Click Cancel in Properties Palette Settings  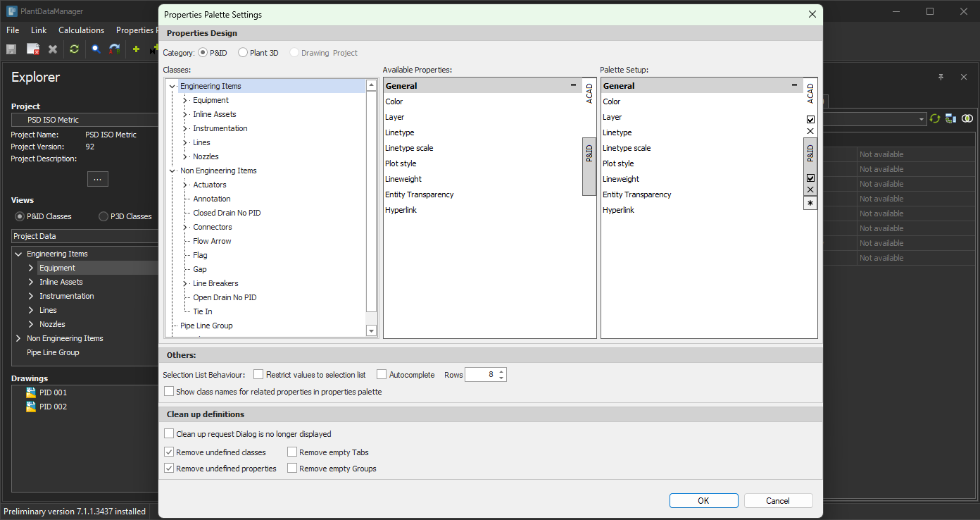(x=777, y=500)
